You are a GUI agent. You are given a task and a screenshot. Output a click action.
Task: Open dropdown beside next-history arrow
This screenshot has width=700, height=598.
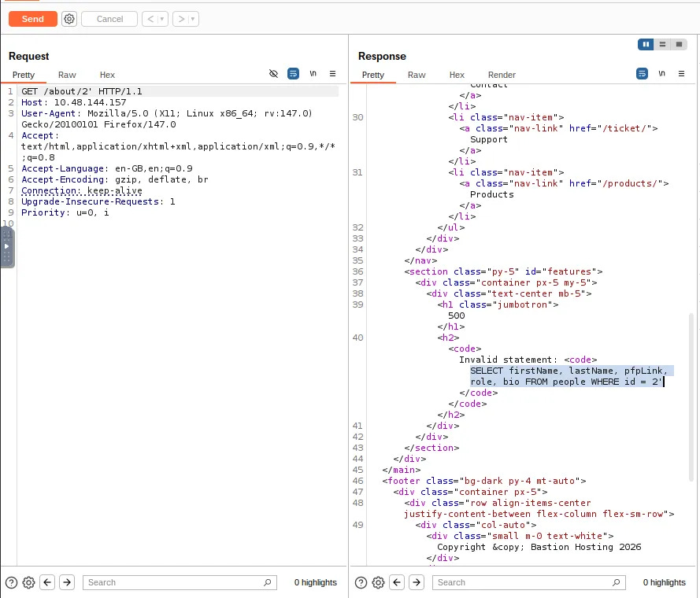[193, 19]
